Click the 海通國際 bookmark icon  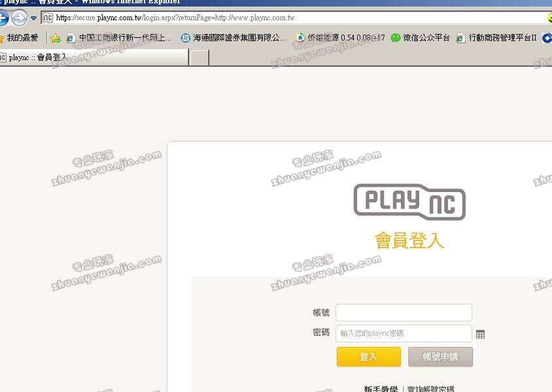[186, 38]
